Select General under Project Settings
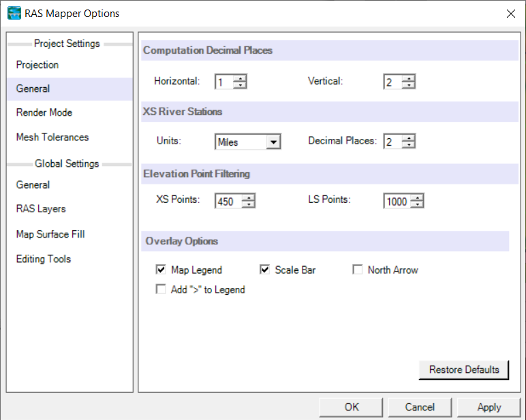 [69, 88]
